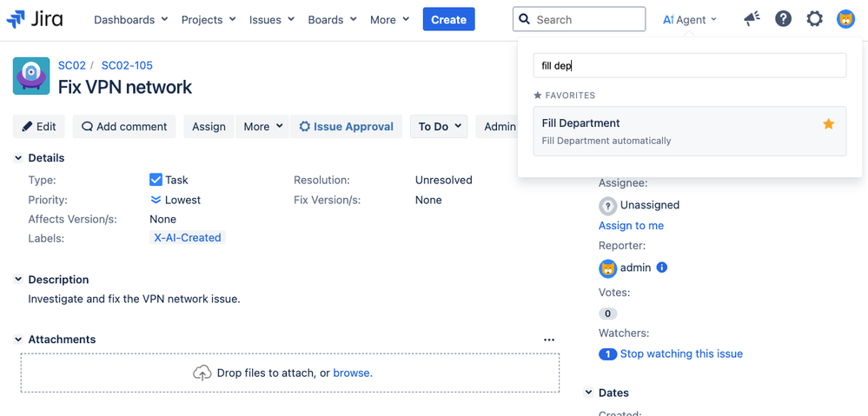The image size is (868, 416).
Task: Open the Boards dropdown menu
Action: pos(332,19)
